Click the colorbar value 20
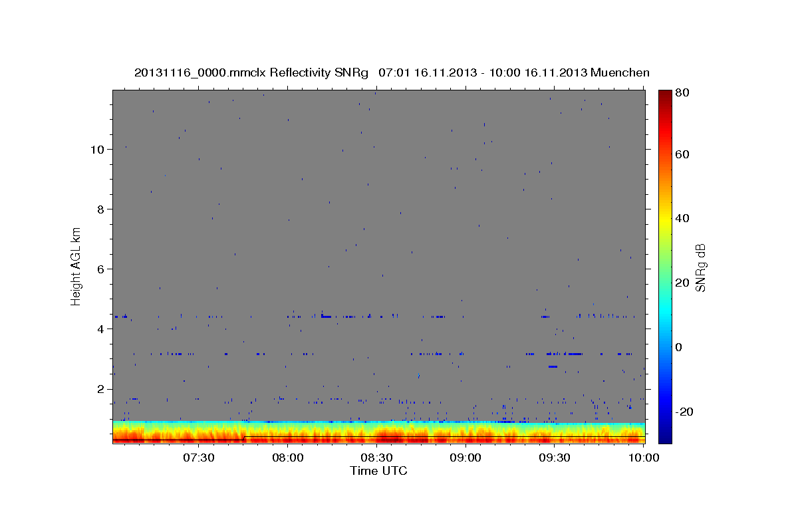The image size is (798, 532). click(x=682, y=283)
